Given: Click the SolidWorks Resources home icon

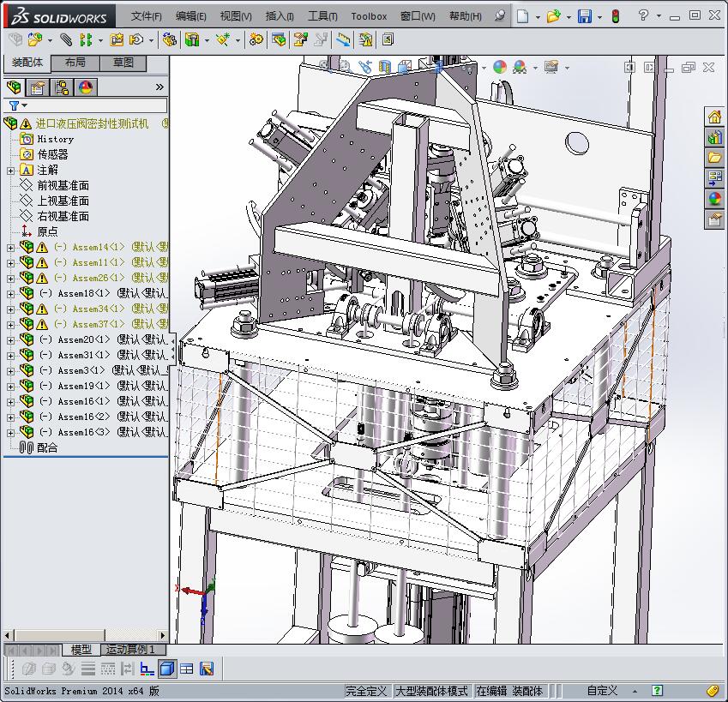Looking at the screenshot, I should (714, 117).
